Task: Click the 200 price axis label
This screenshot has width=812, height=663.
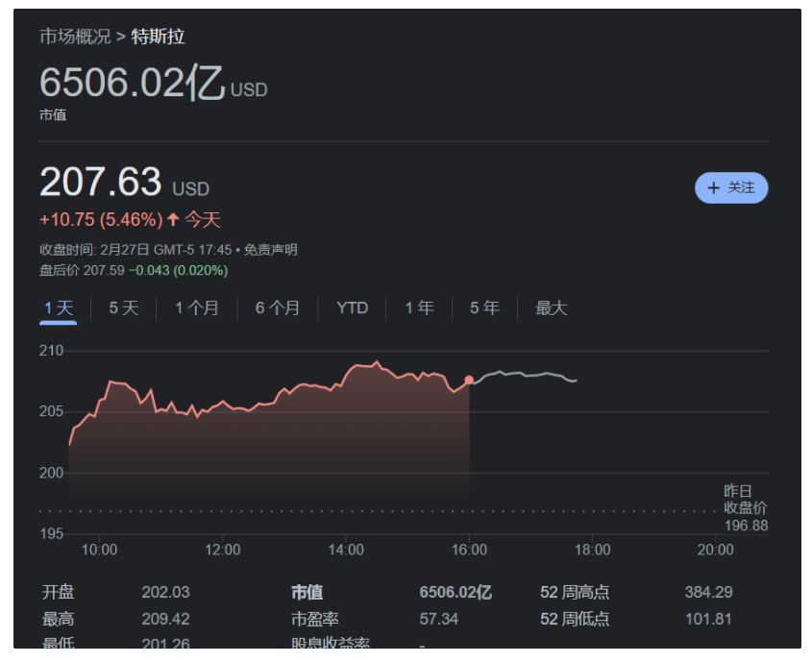Action: pyautogui.click(x=51, y=473)
